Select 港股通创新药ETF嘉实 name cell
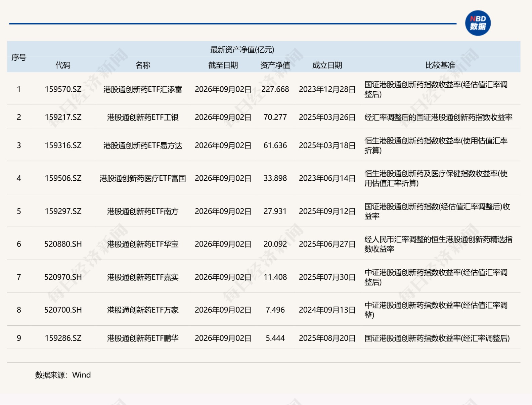Image resolution: width=532 pixels, height=405 pixels. pyautogui.click(x=143, y=277)
